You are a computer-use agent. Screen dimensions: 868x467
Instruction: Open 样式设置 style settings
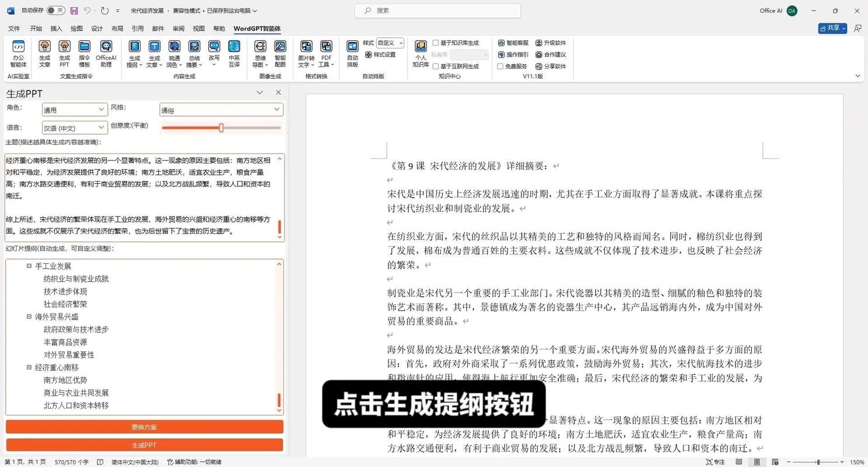380,55
